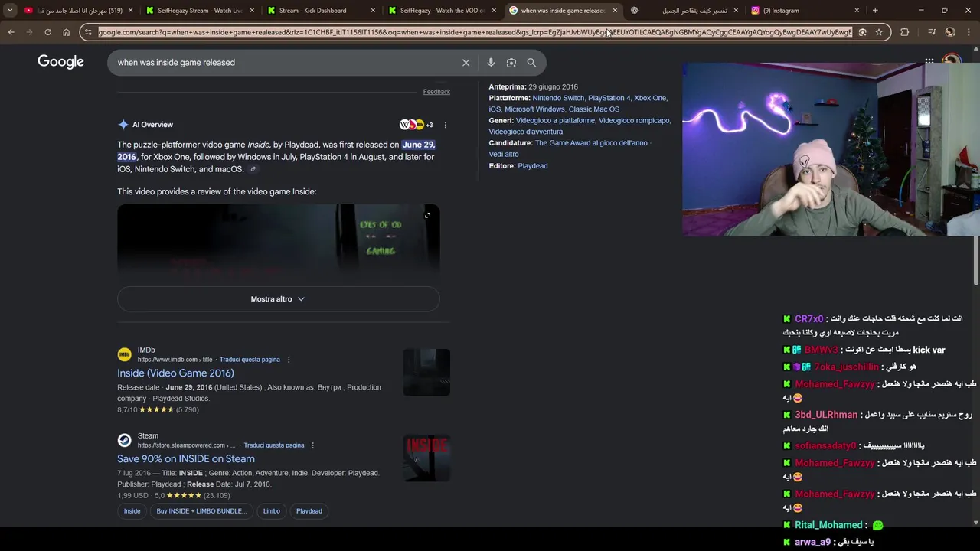Click Traduci questa pagina for IMDb
This screenshot has height=551, width=980.
pyautogui.click(x=250, y=360)
